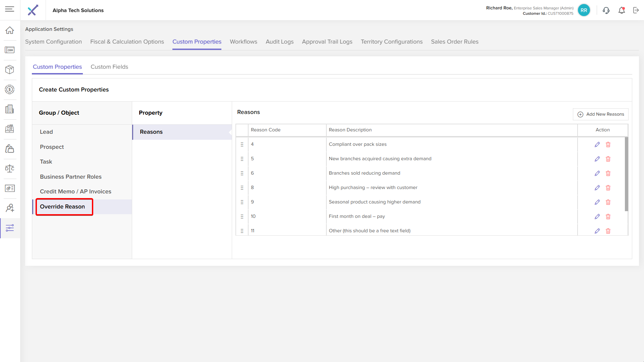Image resolution: width=644 pixels, height=362 pixels.
Task: Open the CRM sidebar icon
Action: (x=10, y=50)
